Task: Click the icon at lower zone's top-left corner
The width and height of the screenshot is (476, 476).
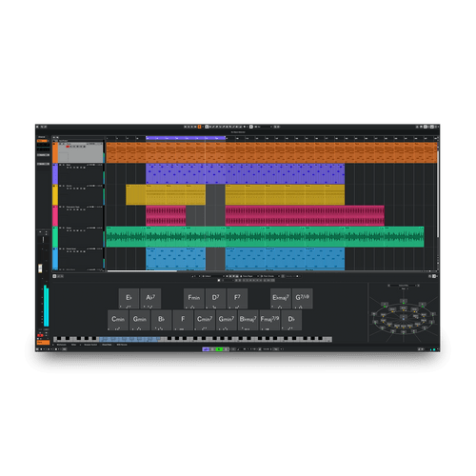Action: pyautogui.click(x=54, y=276)
